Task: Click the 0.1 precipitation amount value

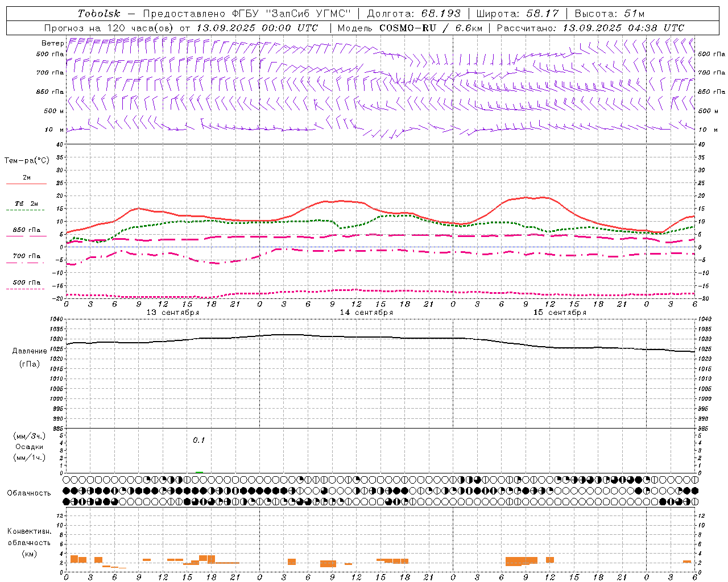Action: tap(198, 440)
